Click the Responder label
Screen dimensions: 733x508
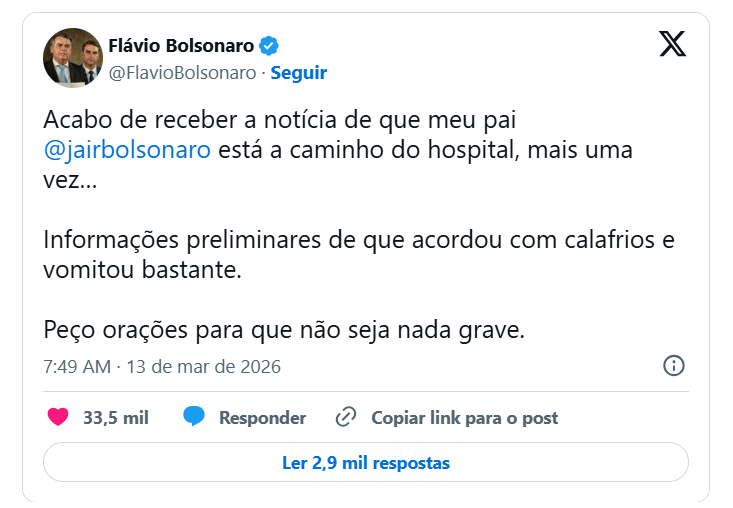coord(262,418)
